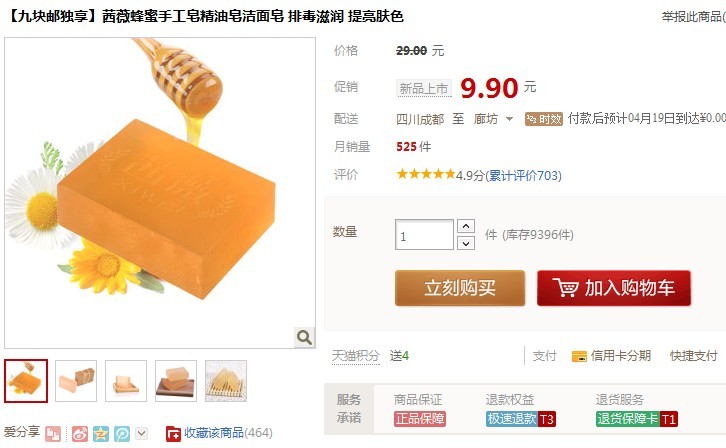Viewport: 726px width, 448px height.
Task: Open 累计评价703 reviews link
Action: [x=524, y=175]
